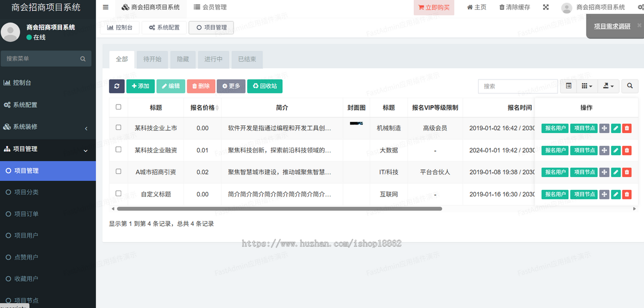Screen dimensions: 644x308
Task: Move handle icon for 某科技企业融资 row
Action: tap(604, 150)
